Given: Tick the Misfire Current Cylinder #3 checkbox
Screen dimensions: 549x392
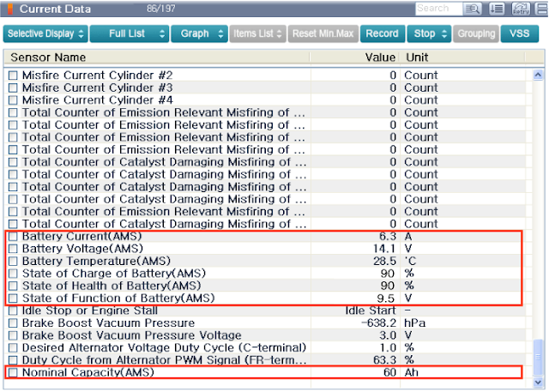Looking at the screenshot, I should (13, 87).
